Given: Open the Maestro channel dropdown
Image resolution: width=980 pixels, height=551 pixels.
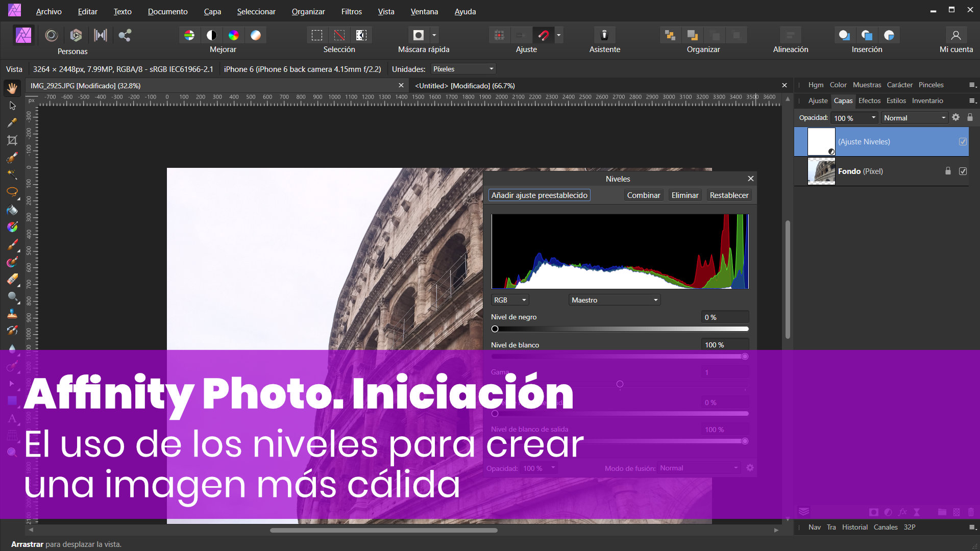Looking at the screenshot, I should 615,300.
